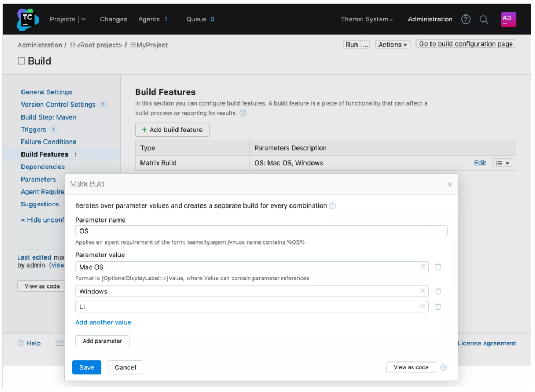Open the License agreement link
The image size is (535, 392).
[487, 343]
